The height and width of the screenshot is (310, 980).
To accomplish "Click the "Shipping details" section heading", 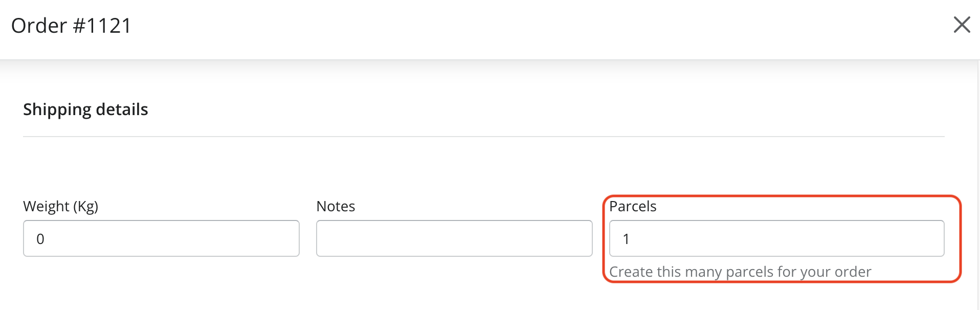I will point(85,109).
